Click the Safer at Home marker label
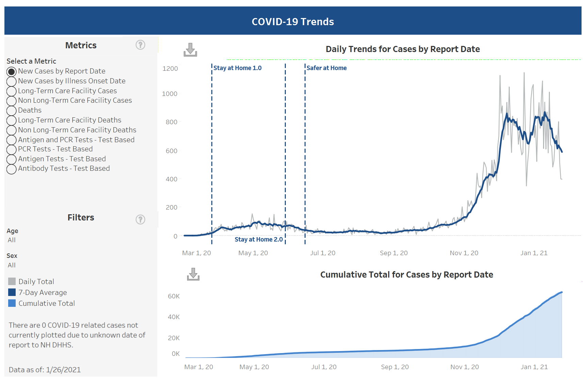The width and height of the screenshot is (588, 381). click(326, 68)
